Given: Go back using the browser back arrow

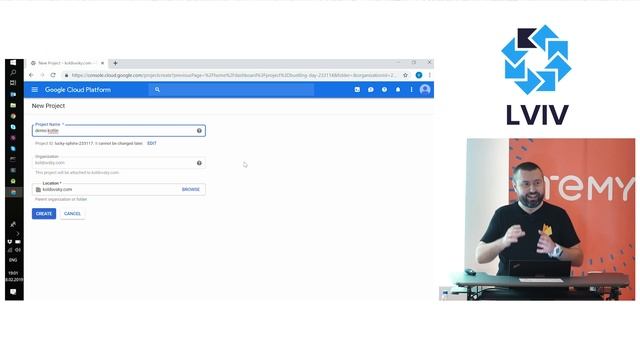Looking at the screenshot, I should (31, 75).
